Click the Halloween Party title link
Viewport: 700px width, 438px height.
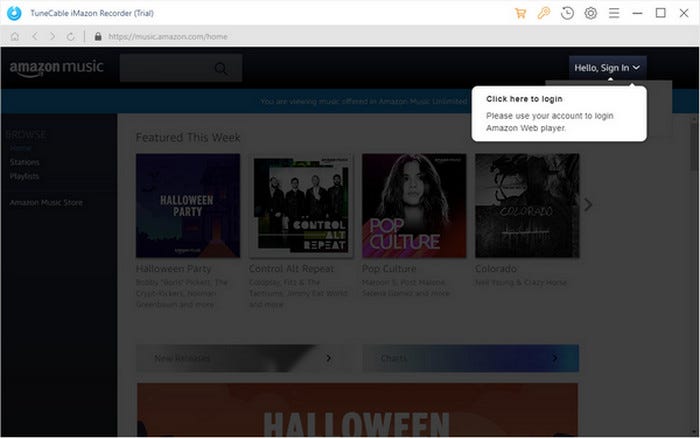click(174, 269)
